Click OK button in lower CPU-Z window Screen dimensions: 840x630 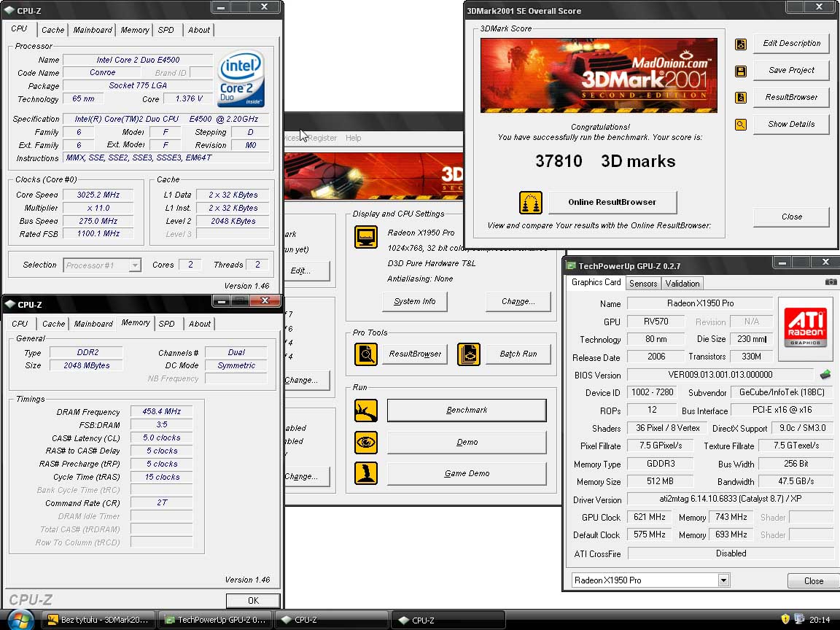pyautogui.click(x=253, y=601)
